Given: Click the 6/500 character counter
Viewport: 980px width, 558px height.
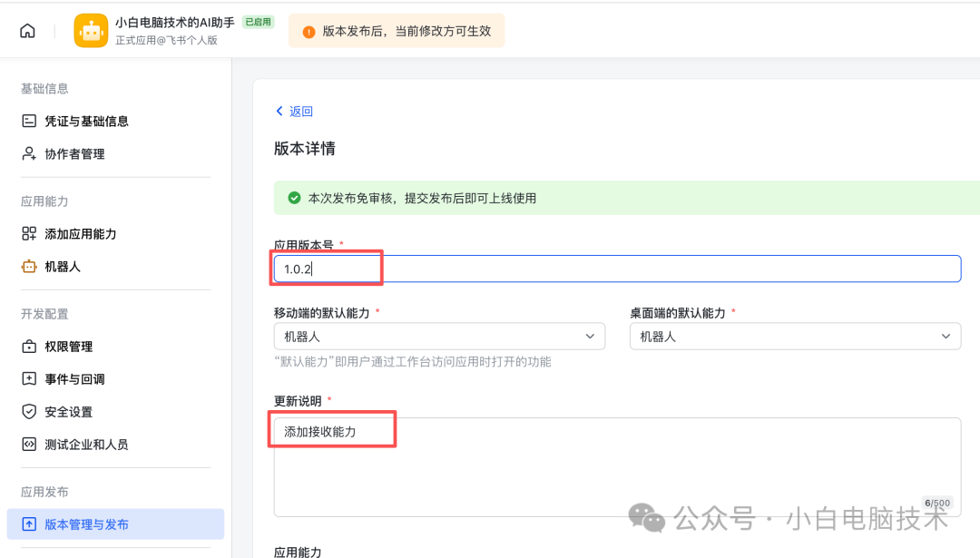Looking at the screenshot, I should [x=936, y=503].
